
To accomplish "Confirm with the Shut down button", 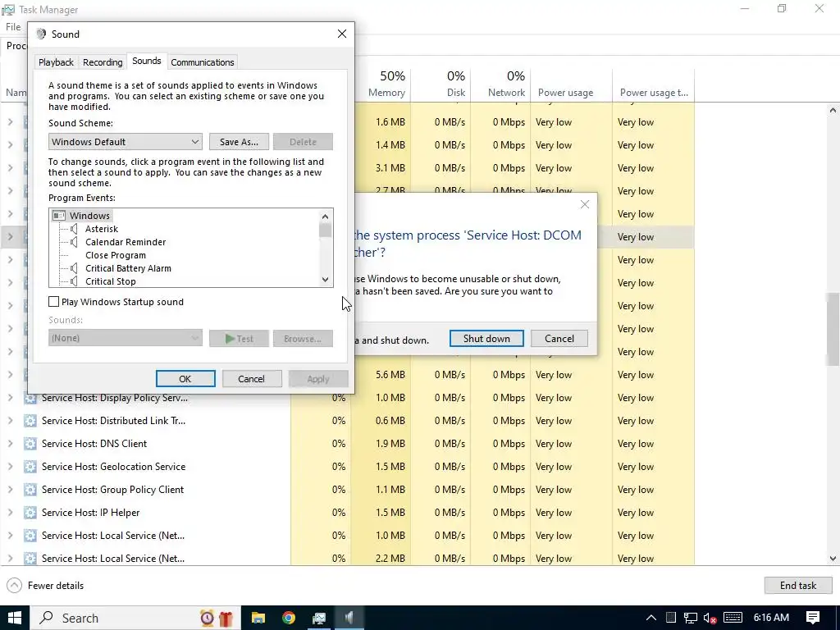I will point(486,339).
